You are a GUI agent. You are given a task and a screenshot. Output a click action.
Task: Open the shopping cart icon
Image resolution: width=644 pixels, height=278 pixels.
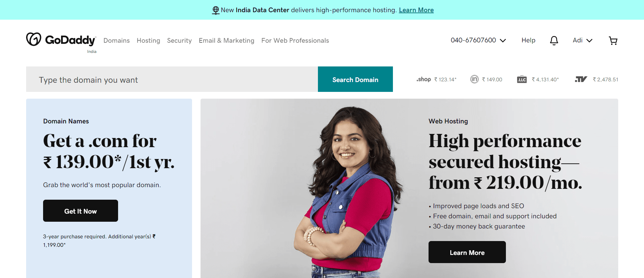613,41
